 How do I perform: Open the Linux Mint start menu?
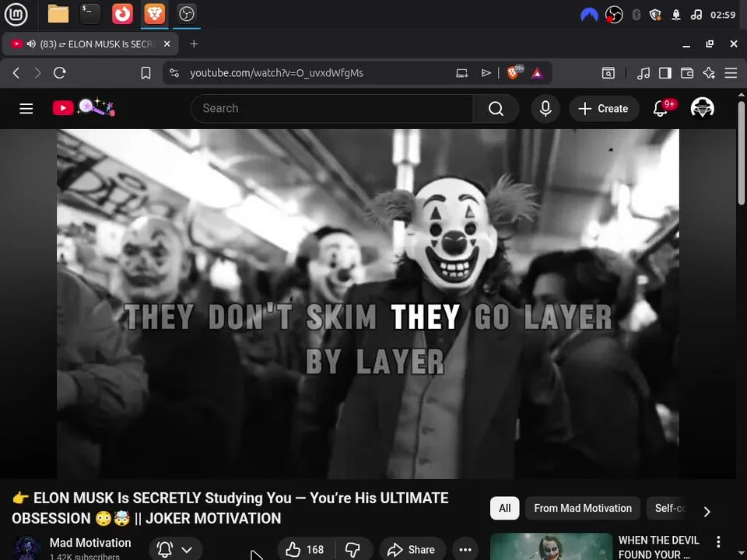16,14
